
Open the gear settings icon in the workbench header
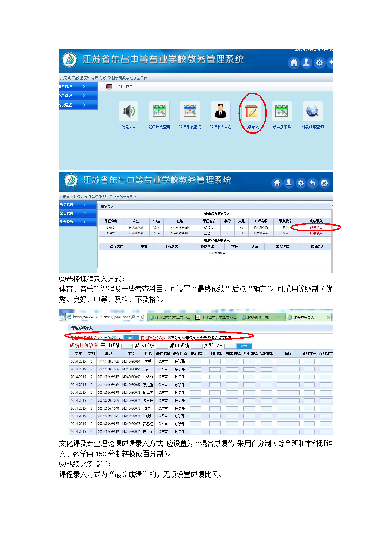coord(319,63)
